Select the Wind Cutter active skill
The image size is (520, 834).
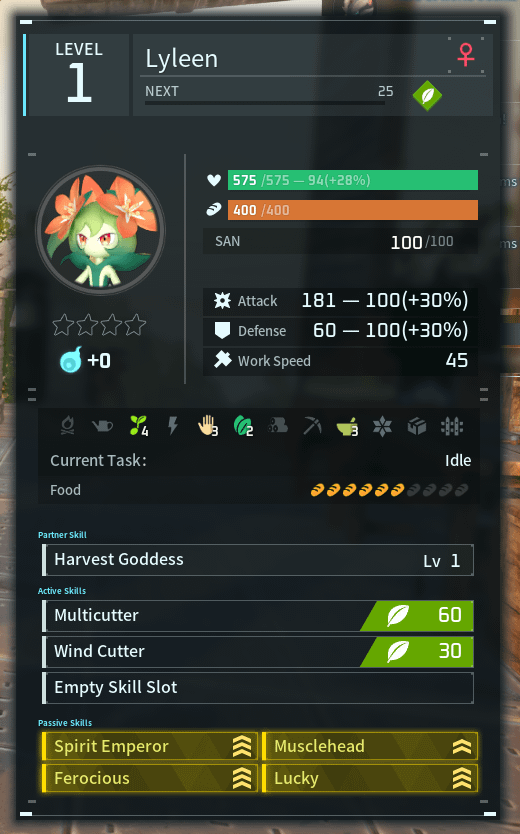click(x=258, y=652)
